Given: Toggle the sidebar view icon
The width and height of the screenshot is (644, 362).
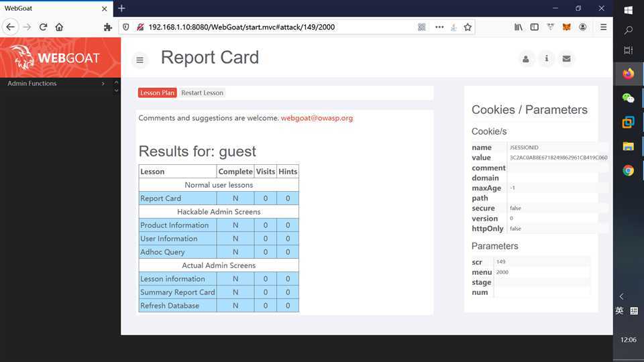Looking at the screenshot, I should coord(535,27).
